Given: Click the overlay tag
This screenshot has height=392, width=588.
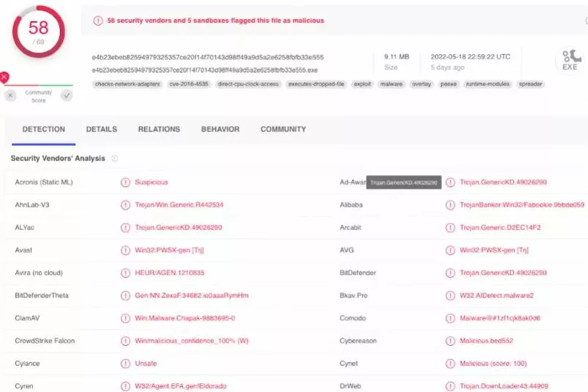Looking at the screenshot, I should pos(422,84).
